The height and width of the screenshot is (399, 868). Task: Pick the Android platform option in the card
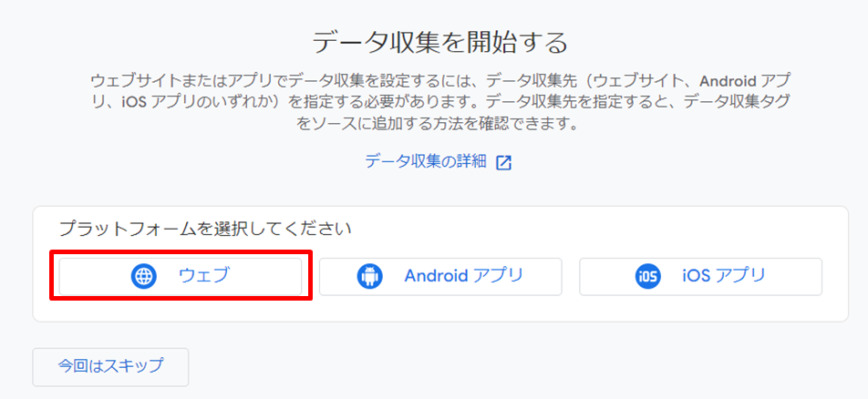(440, 276)
